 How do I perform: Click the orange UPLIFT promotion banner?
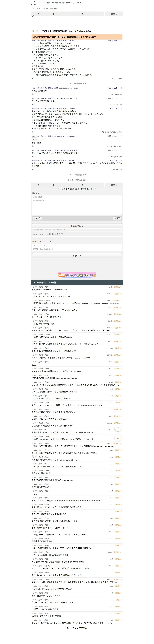tap(77, 37)
